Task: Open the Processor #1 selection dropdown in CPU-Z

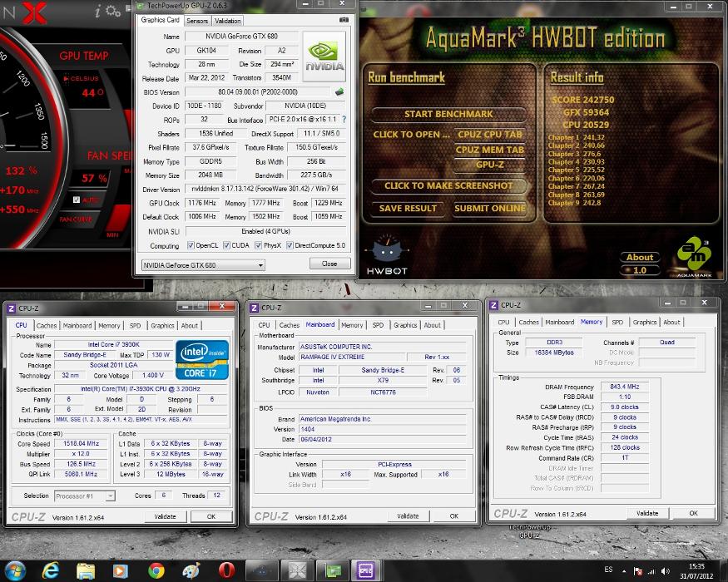Action: [x=85, y=496]
